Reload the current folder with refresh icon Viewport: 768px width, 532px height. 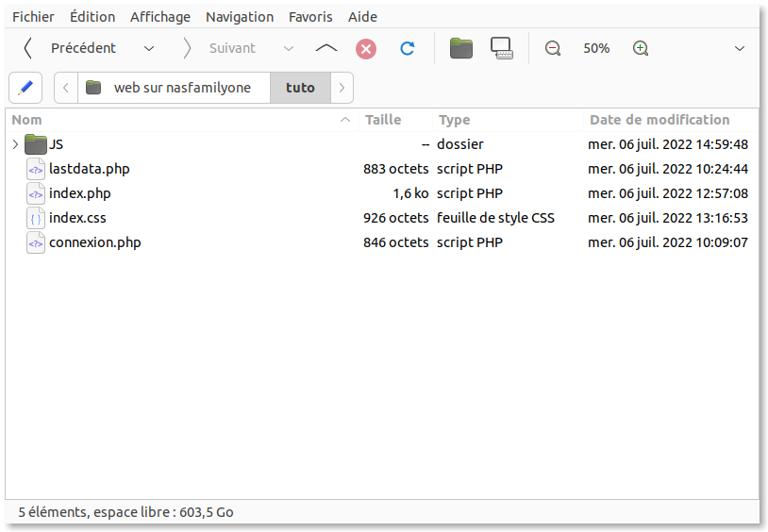pos(407,48)
